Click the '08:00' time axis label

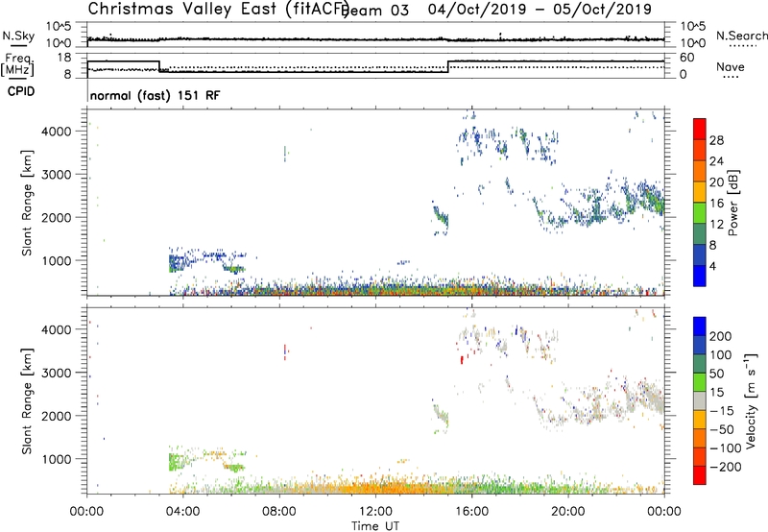(279, 512)
